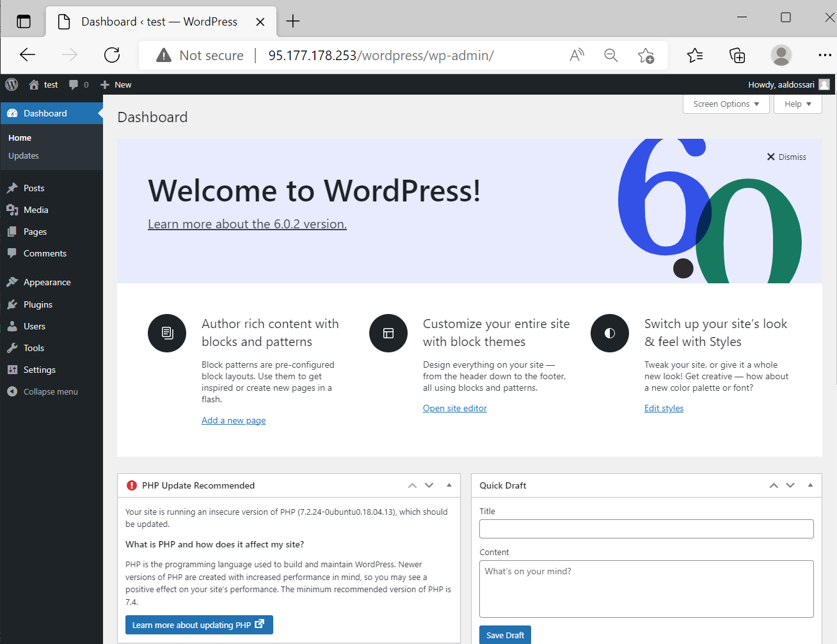Click the Save Draft button
837x644 pixels.
point(505,635)
